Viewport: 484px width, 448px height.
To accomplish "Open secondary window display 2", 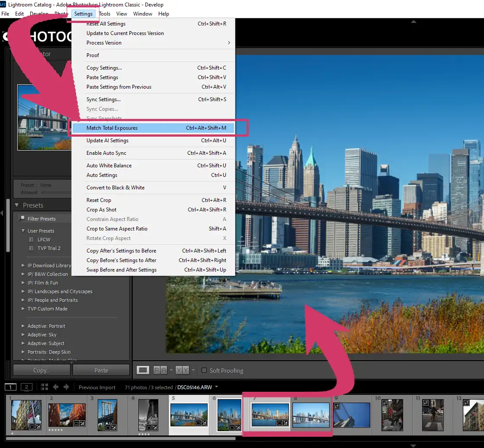I will pyautogui.click(x=26, y=387).
